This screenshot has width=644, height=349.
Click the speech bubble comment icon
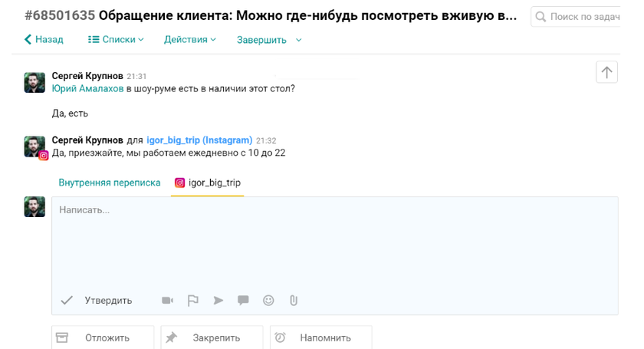(243, 301)
